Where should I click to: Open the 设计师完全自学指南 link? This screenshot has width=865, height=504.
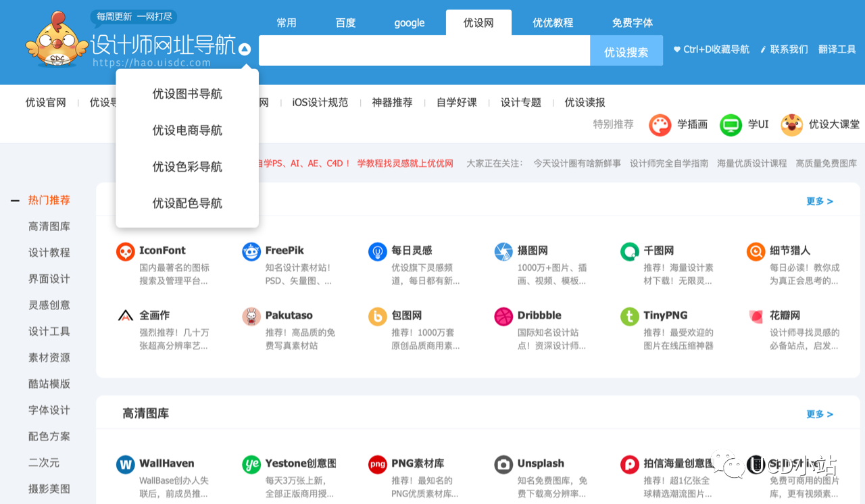point(669,163)
